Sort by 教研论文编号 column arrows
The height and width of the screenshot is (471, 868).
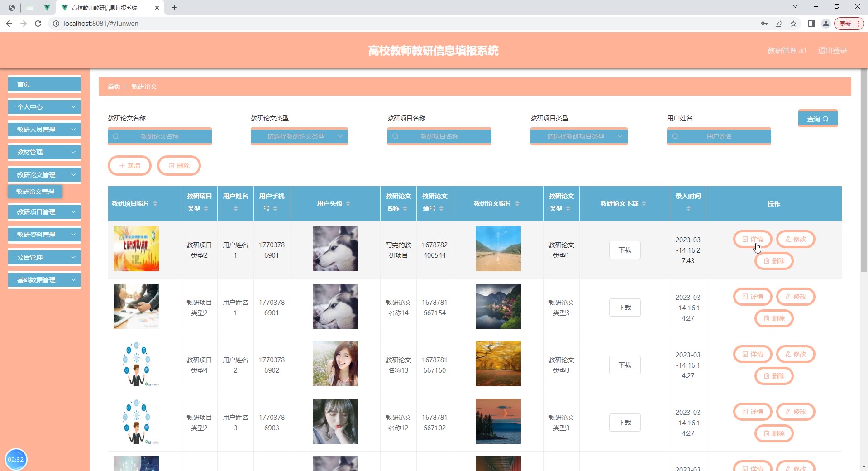441,208
